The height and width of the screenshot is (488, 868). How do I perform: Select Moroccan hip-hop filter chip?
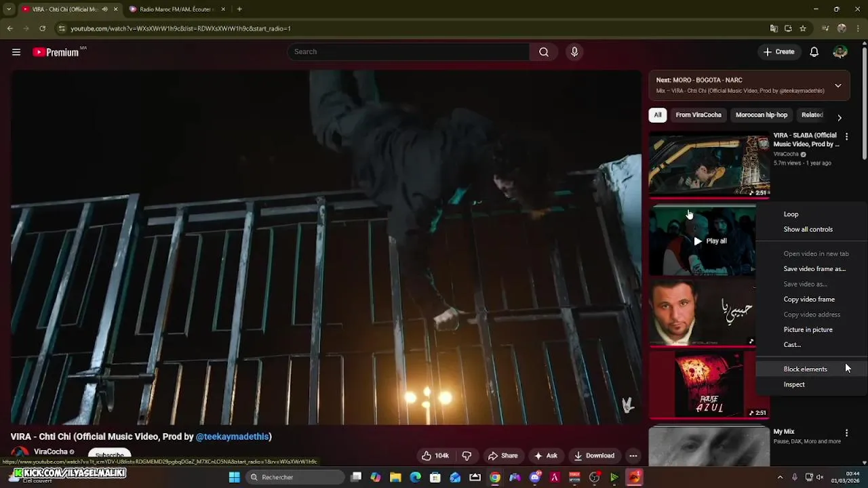[762, 115]
